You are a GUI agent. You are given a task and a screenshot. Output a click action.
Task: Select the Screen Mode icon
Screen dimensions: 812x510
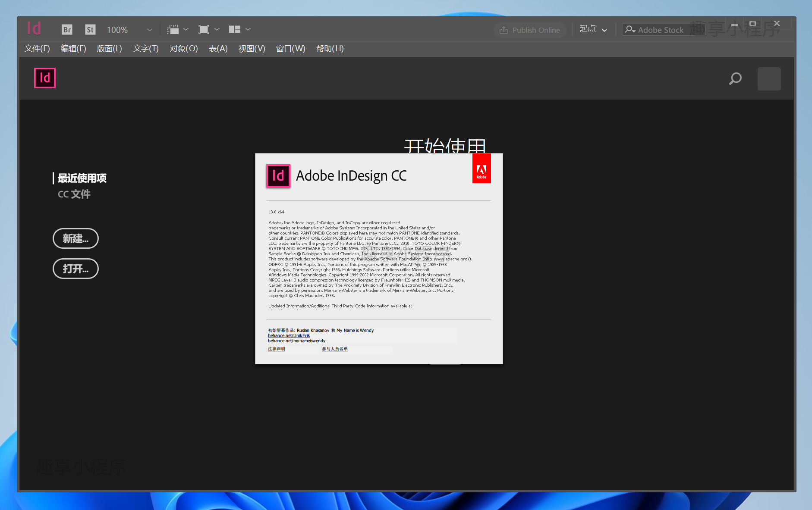click(204, 29)
